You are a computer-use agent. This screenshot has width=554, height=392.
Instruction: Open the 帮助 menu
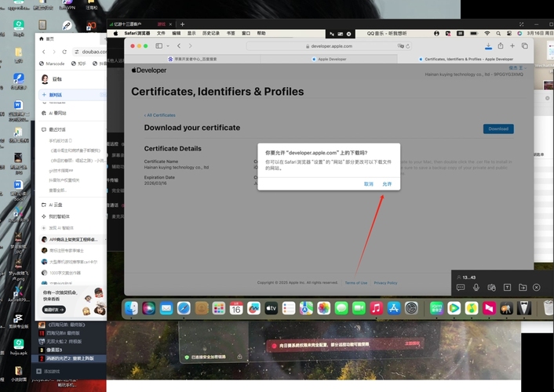[261, 33]
